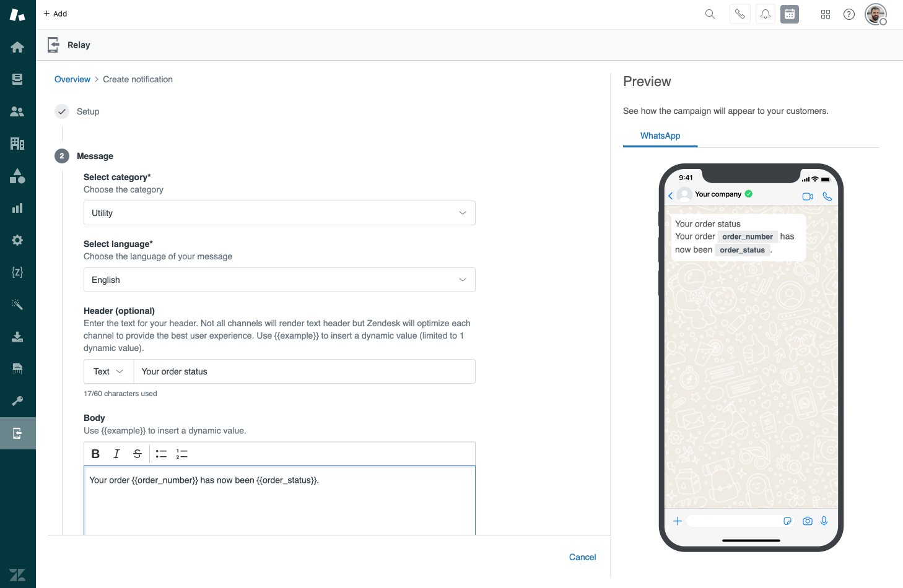Click the order_status placeholder chip in preview
The width and height of the screenshot is (903, 588).
[742, 250]
